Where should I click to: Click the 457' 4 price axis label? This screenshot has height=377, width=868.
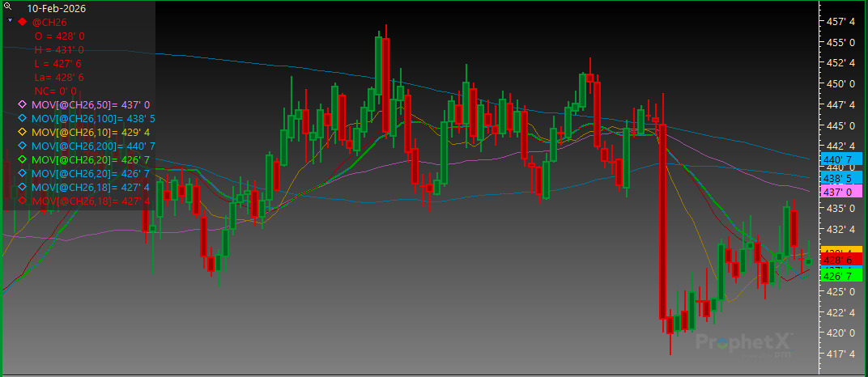click(x=837, y=21)
